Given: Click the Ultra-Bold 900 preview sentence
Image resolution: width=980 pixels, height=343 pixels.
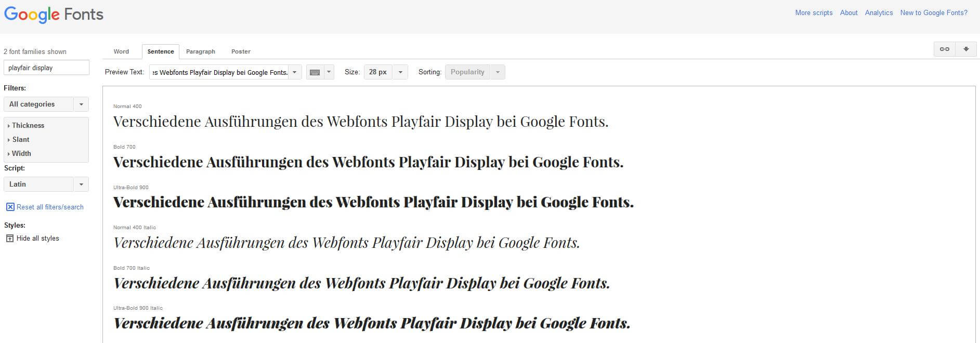Looking at the screenshot, I should pyautogui.click(x=373, y=202).
